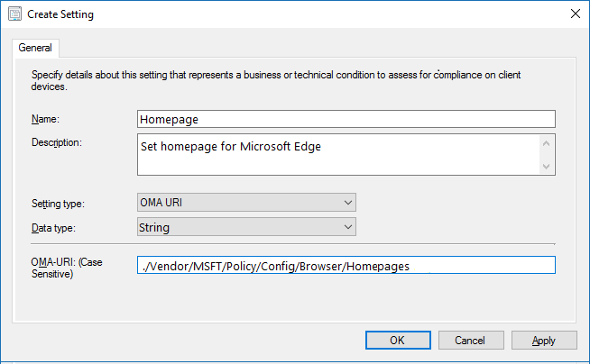
Task: Click the Name field containing Homepage
Action: [346, 119]
